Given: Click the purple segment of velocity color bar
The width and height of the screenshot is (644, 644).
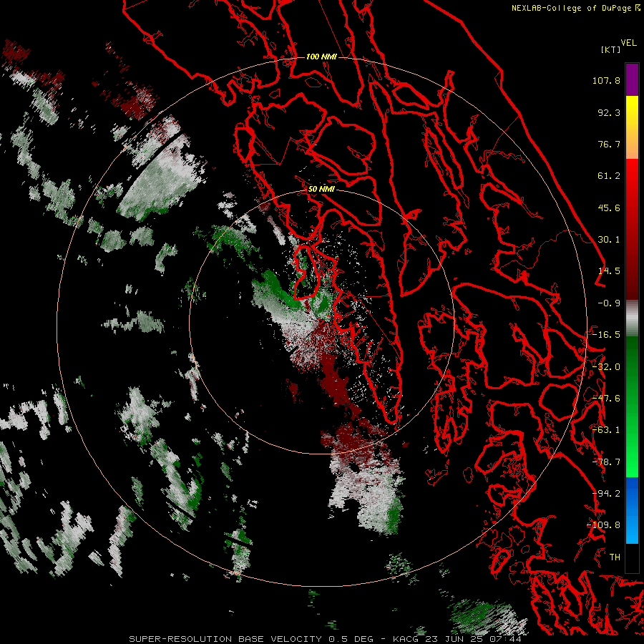Looking at the screenshot, I should click(632, 79).
